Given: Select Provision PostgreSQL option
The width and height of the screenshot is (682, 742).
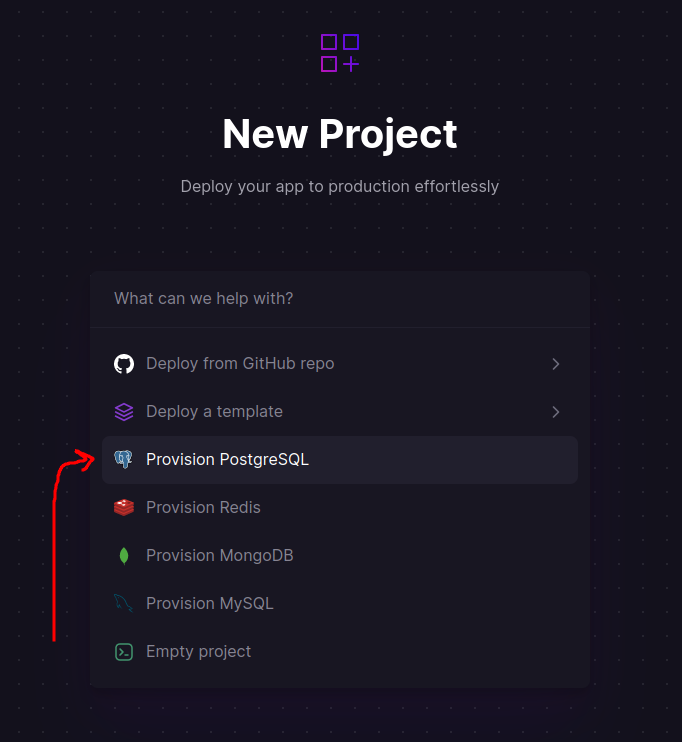Looking at the screenshot, I should [228, 460].
